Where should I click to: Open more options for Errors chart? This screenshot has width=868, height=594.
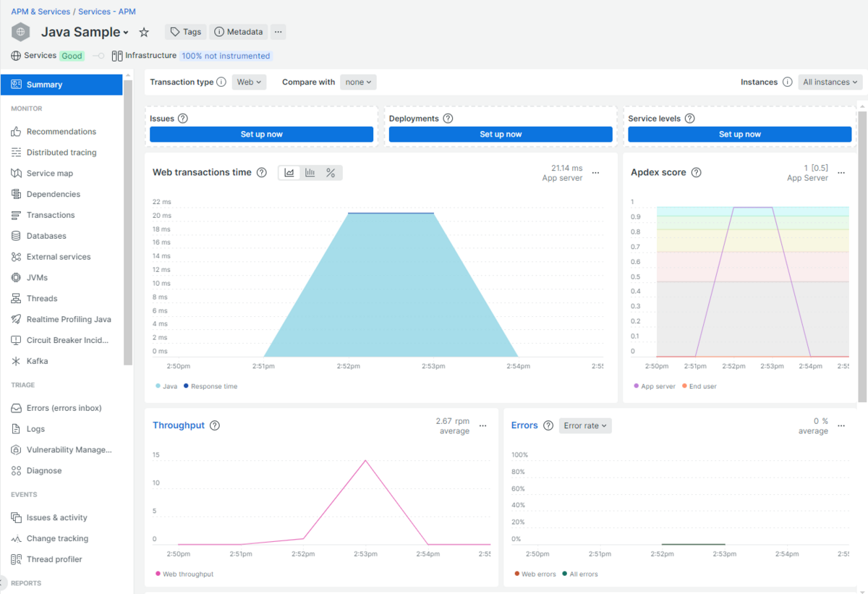point(841,426)
